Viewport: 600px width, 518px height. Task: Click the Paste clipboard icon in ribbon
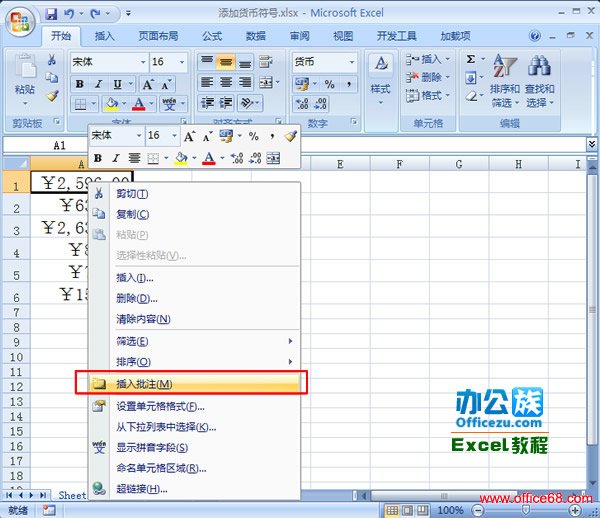(25, 68)
